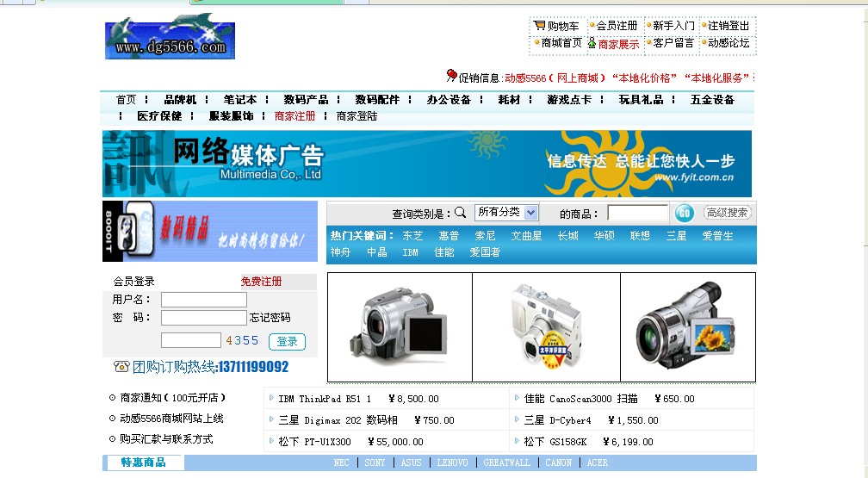The width and height of the screenshot is (868, 478).
Task: Focus the 密码 input field
Action: [x=204, y=317]
